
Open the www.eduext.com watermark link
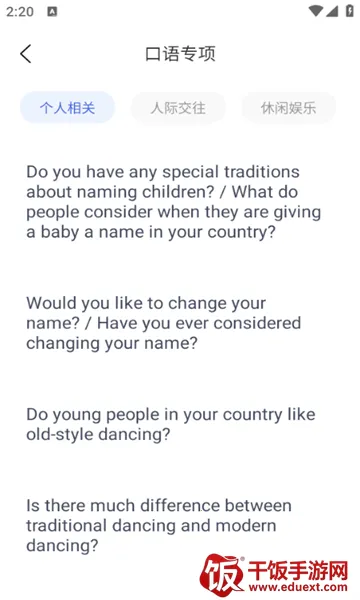298,587
